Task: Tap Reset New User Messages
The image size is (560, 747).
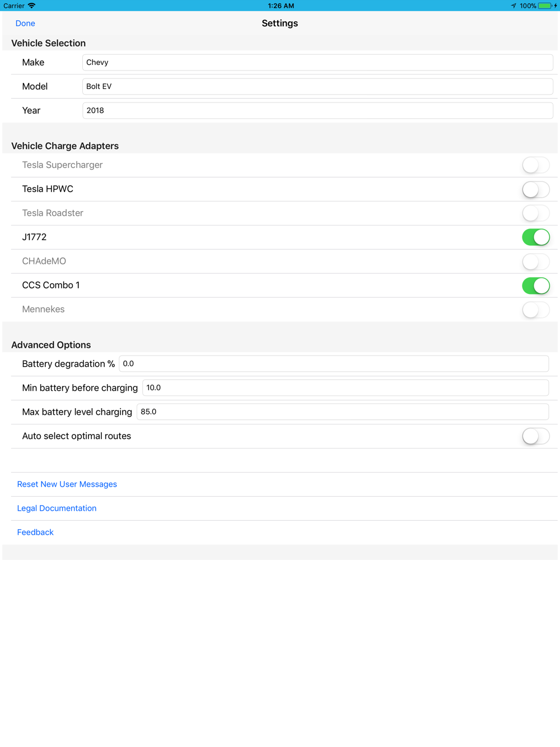Action: (67, 484)
